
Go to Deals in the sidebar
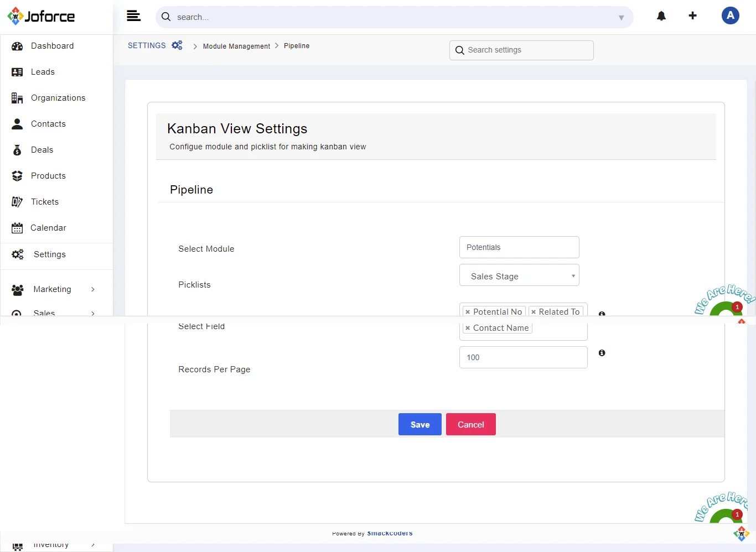[x=42, y=150]
